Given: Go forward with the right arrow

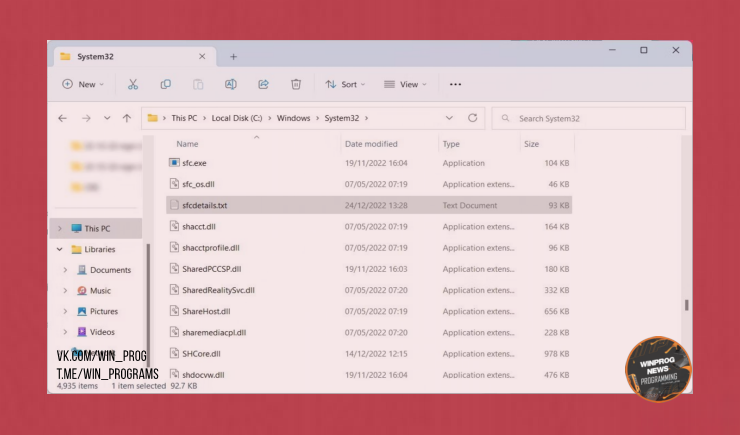Looking at the screenshot, I should pyautogui.click(x=86, y=118).
